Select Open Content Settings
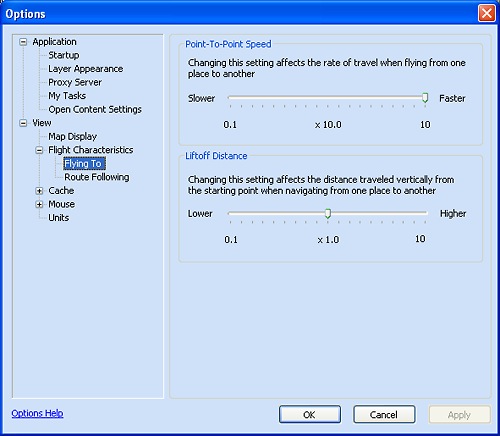This screenshot has width=500, height=436. [x=95, y=109]
